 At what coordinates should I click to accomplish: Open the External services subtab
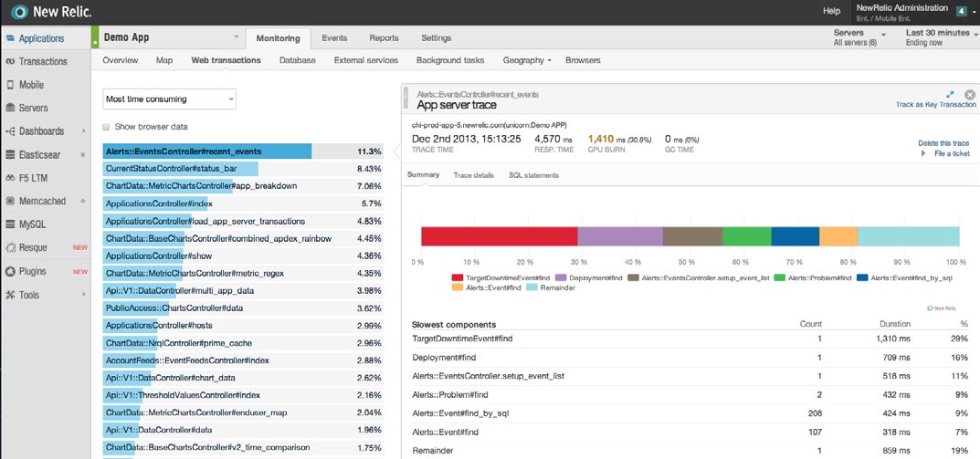366,60
